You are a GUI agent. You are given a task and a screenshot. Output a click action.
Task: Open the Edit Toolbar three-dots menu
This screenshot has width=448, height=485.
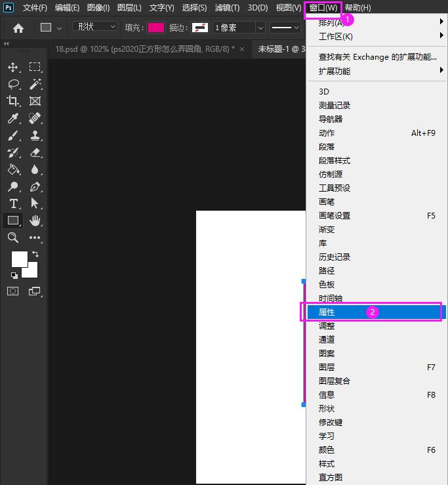coord(35,238)
